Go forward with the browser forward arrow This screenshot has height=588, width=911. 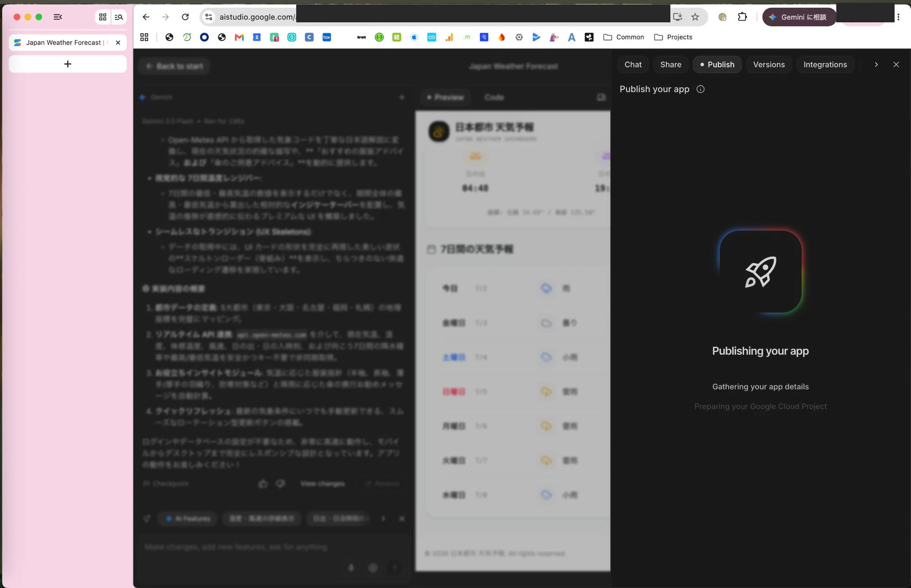coord(165,17)
